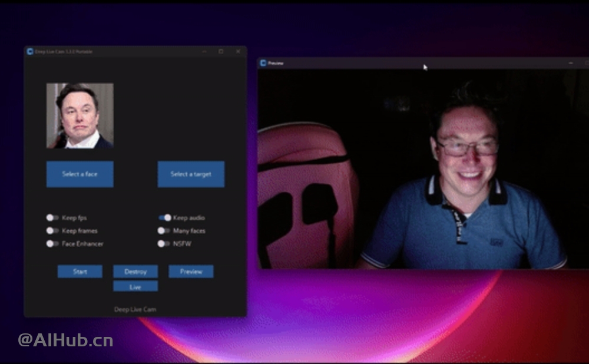Enable the Face Enhancer switch
This screenshot has width=589, height=364.
(x=52, y=244)
